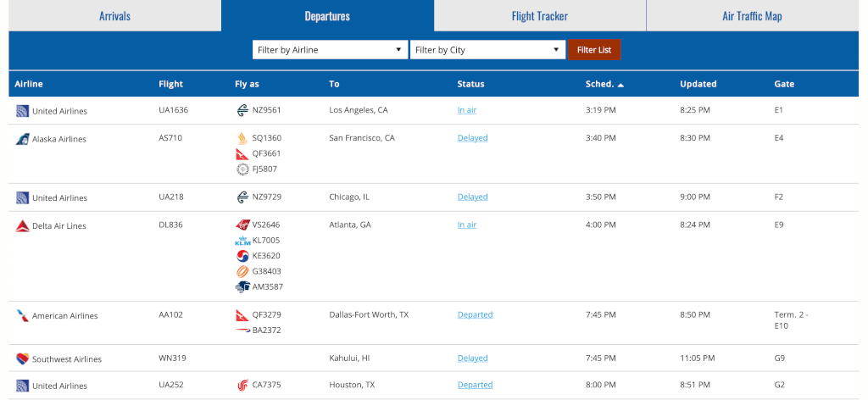Image resolution: width=868 pixels, height=400 pixels.
Task: Click the KLM logo beside KL7005
Action: click(x=242, y=241)
